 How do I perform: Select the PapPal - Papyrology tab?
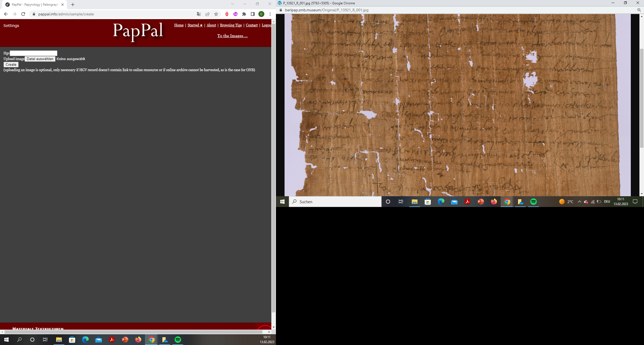tap(35, 5)
